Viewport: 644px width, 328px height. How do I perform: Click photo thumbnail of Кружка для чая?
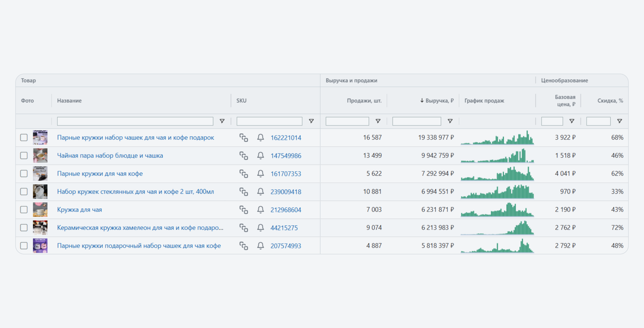coord(40,210)
